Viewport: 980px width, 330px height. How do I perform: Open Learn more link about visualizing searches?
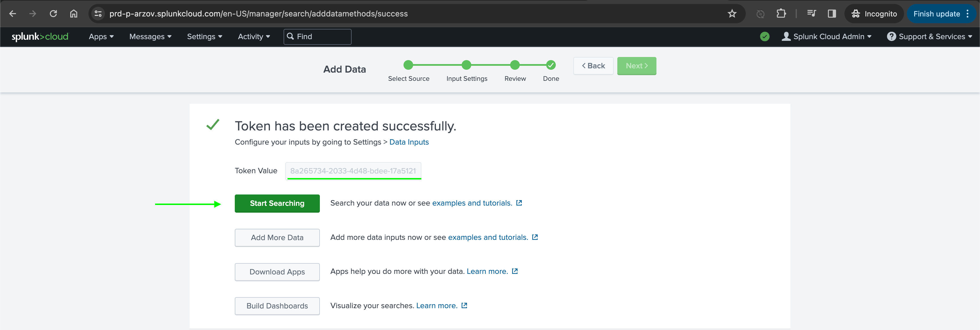(437, 306)
